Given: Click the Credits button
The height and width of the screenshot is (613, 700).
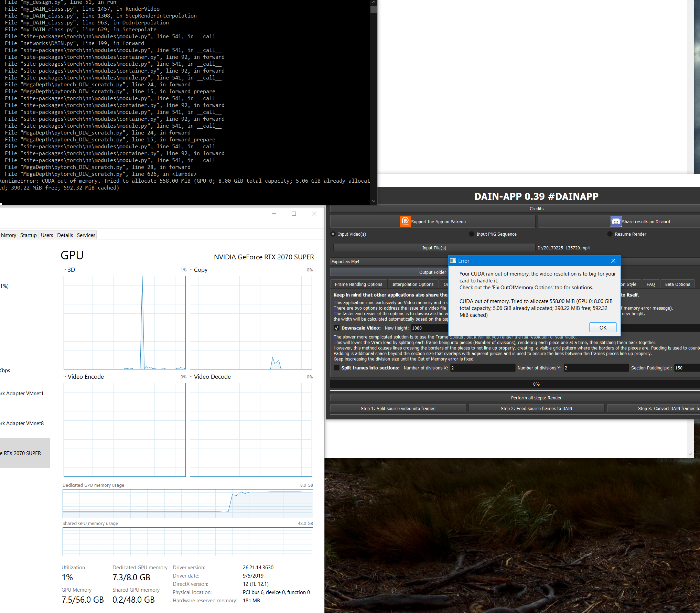Looking at the screenshot, I should coord(515,208).
